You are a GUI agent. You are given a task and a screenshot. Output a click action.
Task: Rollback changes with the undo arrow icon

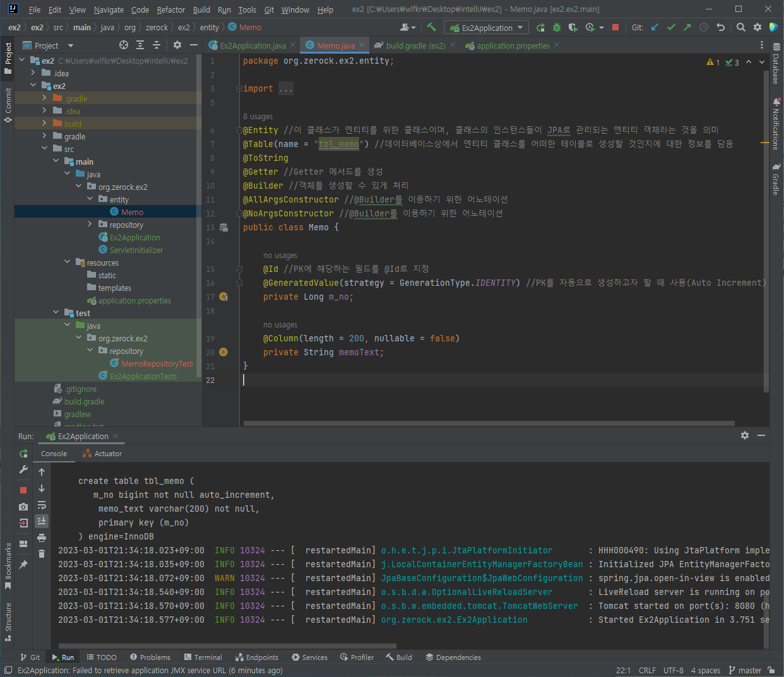[720, 27]
